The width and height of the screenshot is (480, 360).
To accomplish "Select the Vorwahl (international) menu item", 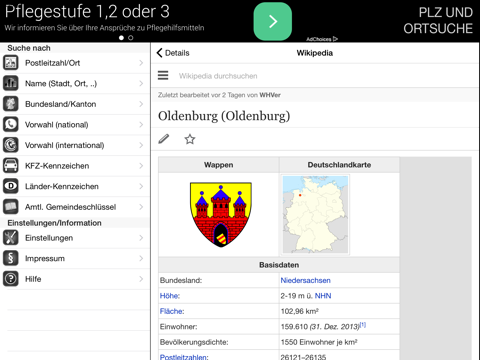I will [75, 145].
